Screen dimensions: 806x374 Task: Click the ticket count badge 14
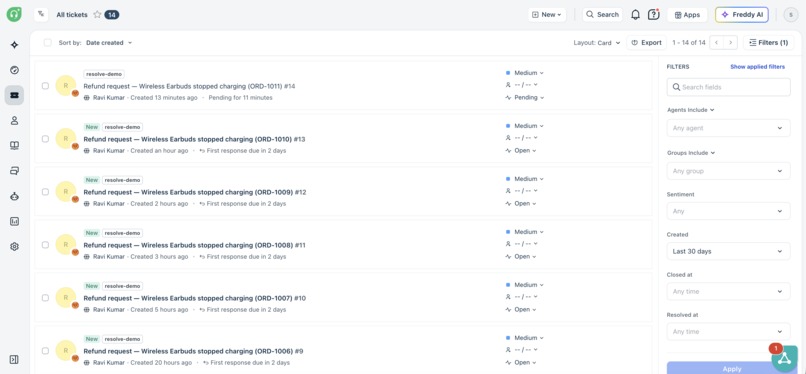112,15
